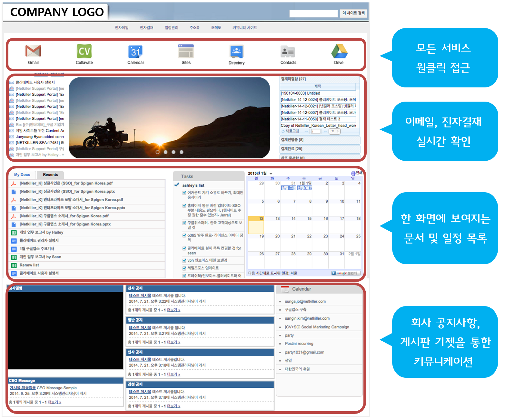Open the Contacts service icon

pos(288,52)
